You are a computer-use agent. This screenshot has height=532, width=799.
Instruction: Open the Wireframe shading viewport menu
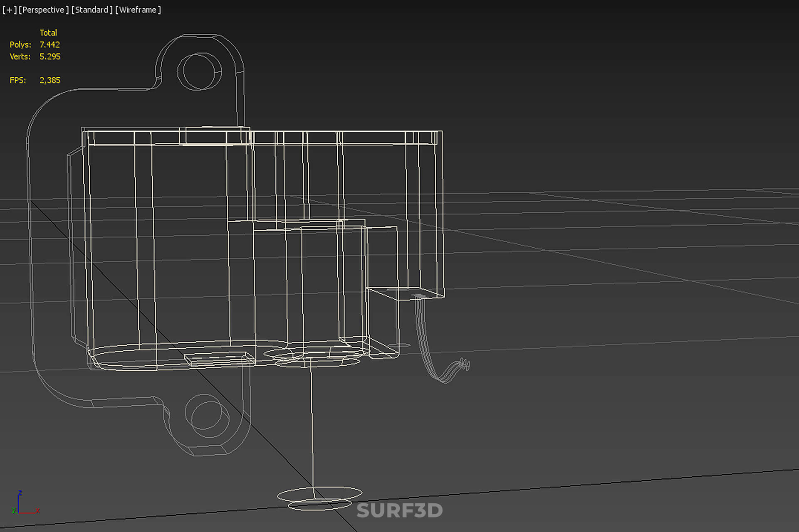tap(138, 10)
